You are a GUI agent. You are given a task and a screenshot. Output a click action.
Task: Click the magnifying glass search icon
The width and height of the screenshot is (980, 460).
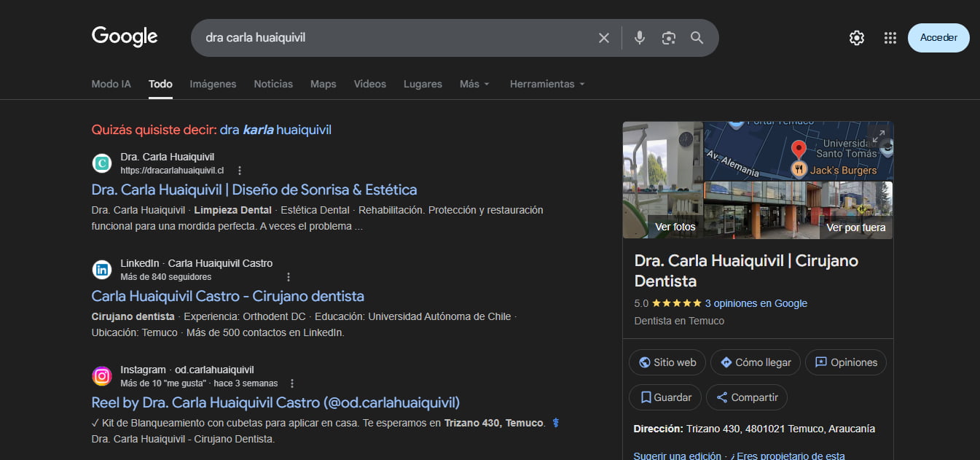[697, 38]
